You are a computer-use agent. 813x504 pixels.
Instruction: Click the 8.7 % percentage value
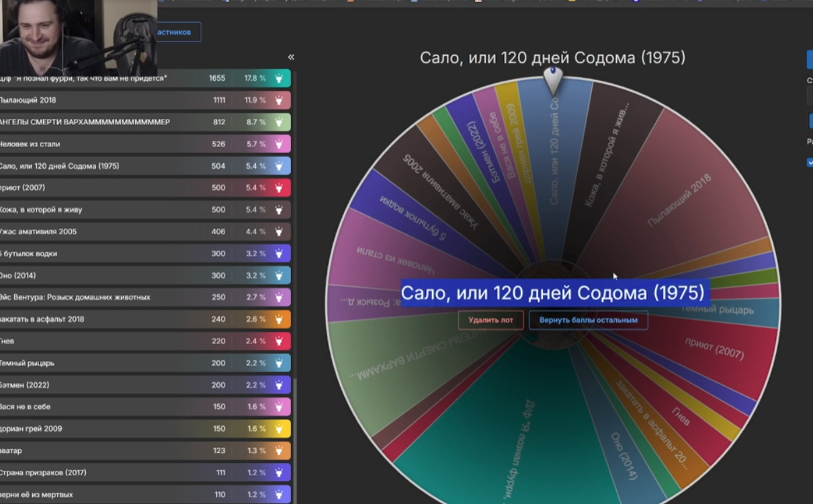(x=256, y=122)
